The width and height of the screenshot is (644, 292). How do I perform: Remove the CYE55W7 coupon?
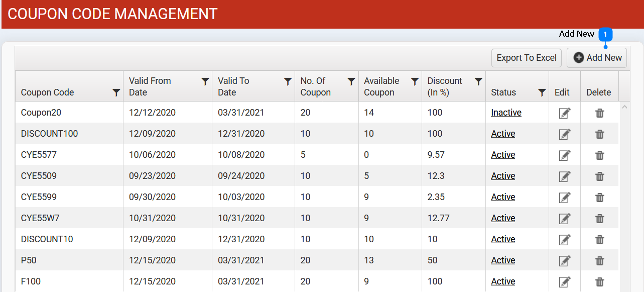point(599,219)
